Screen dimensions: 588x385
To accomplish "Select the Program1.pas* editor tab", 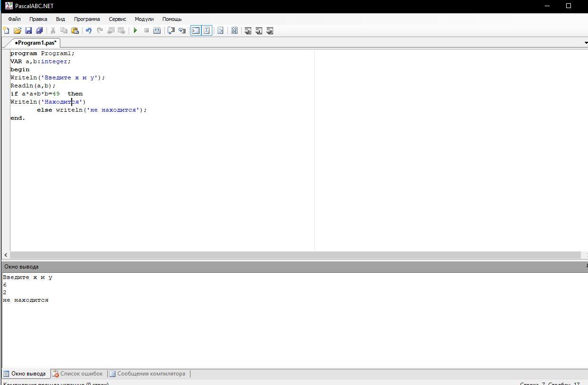I will tap(35, 43).
